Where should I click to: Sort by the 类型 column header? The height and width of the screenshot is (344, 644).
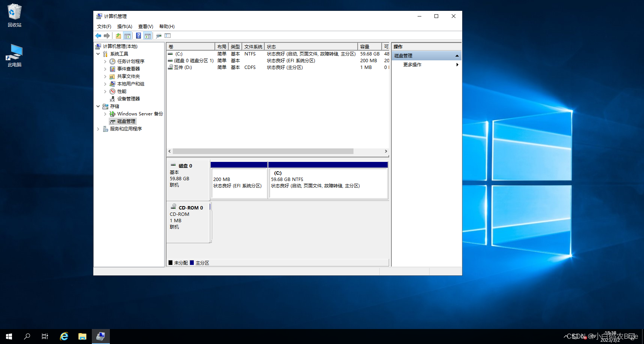[235, 46]
